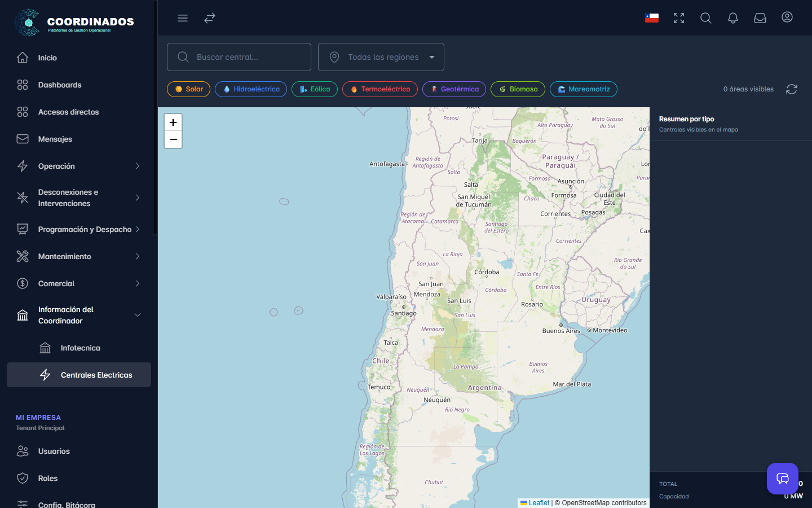Open Roles in sidebar
This screenshot has height=508, width=812.
[79, 478]
